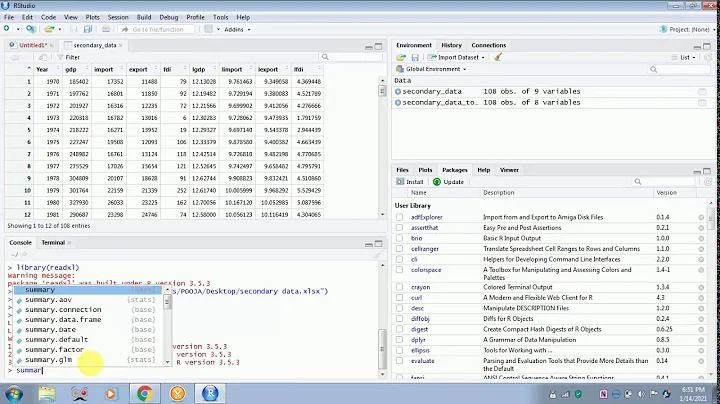
Task: Remove the digest package
Action: point(701,330)
